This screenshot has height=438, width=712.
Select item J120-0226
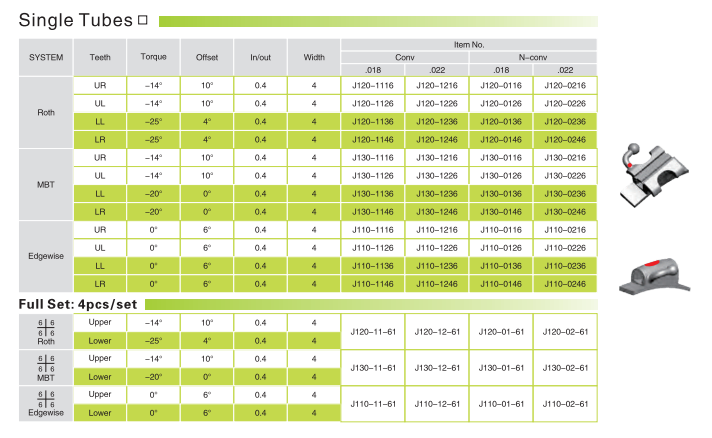pyautogui.click(x=565, y=103)
